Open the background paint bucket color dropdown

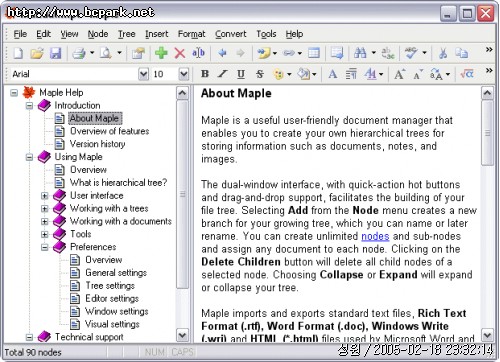point(314,74)
